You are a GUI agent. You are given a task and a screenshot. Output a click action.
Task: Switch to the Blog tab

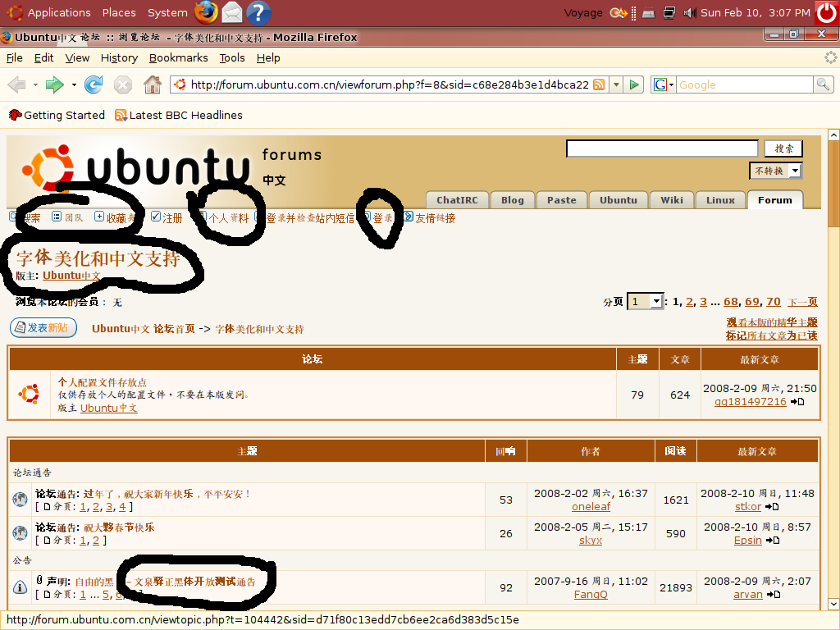[512, 200]
